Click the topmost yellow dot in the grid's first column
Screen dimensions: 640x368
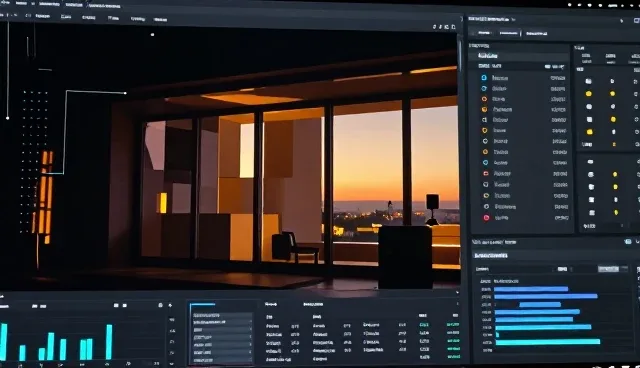[589, 94]
